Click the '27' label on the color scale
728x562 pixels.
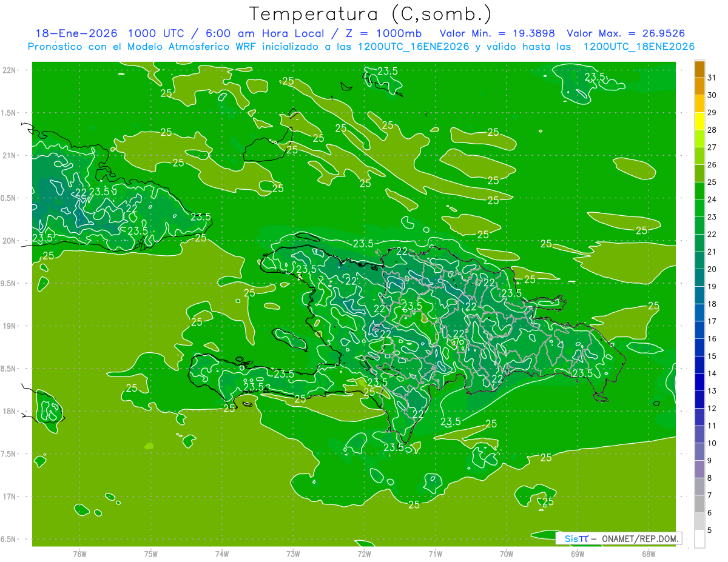[x=712, y=147]
